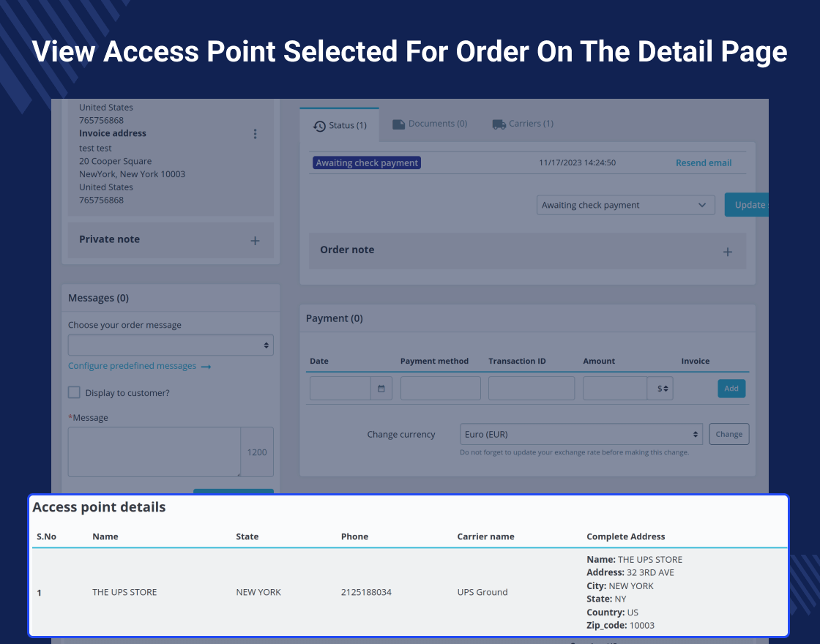The image size is (820, 644).
Task: Open the order message dropdown
Action: (x=171, y=345)
